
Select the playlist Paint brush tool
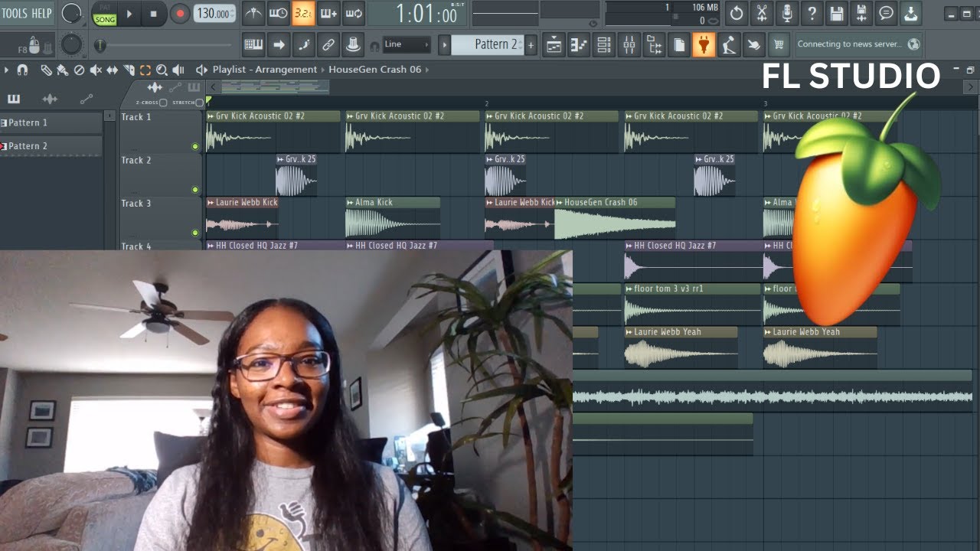click(62, 70)
